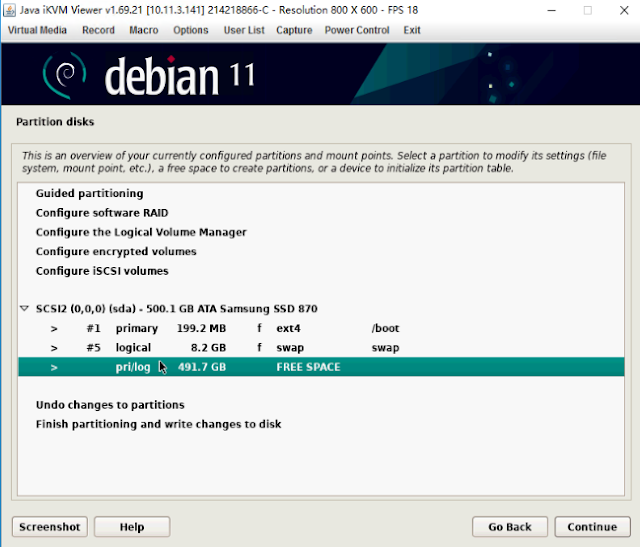Screen dimensions: 640x547
Task: Minimize the iKVM Viewer window
Action: point(551,10)
